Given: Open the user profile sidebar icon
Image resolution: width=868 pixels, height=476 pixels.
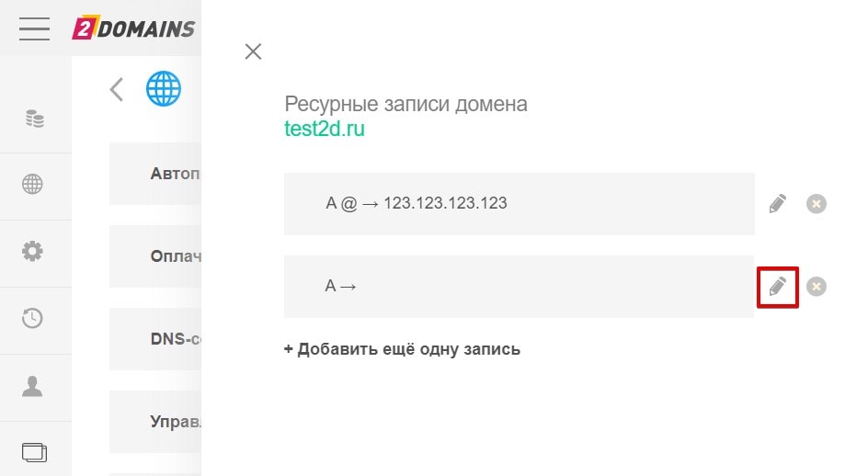Looking at the screenshot, I should [33, 386].
